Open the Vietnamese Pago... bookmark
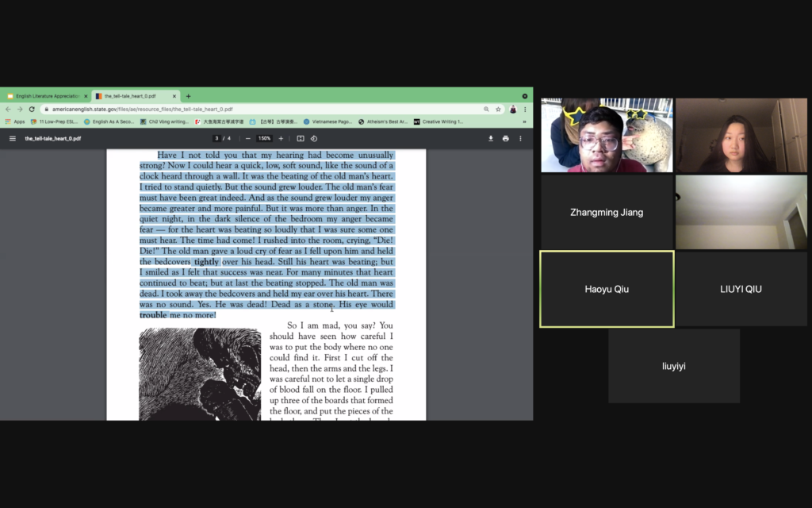The image size is (812, 508). (x=327, y=121)
